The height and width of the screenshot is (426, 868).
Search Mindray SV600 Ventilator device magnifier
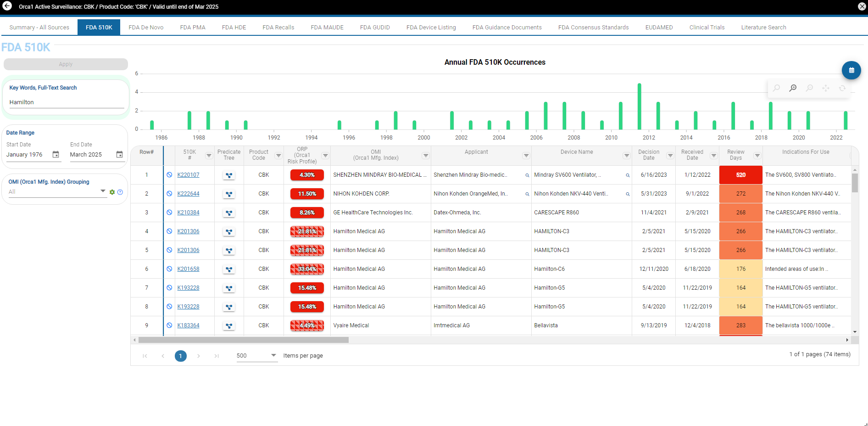tap(628, 175)
